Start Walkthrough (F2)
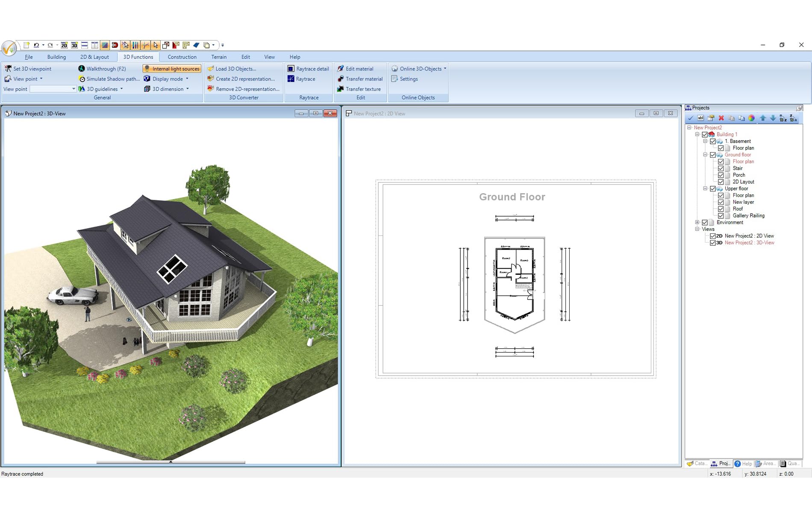Viewport: 812px width, 517px height. pyautogui.click(x=102, y=68)
